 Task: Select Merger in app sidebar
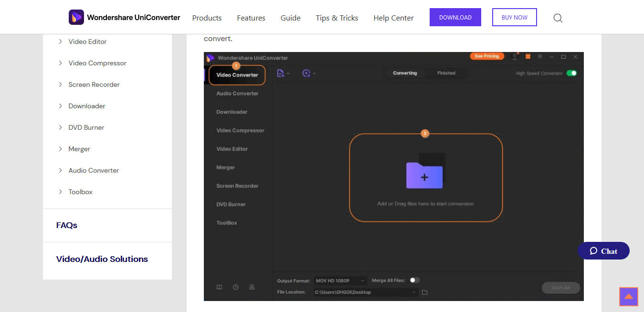pyautogui.click(x=225, y=167)
